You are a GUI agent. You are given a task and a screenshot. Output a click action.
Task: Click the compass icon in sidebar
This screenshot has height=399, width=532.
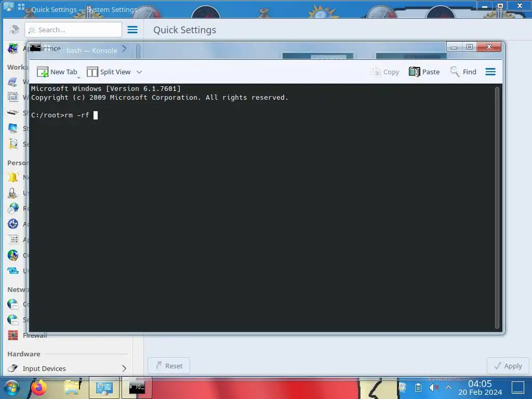pyautogui.click(x=13, y=223)
